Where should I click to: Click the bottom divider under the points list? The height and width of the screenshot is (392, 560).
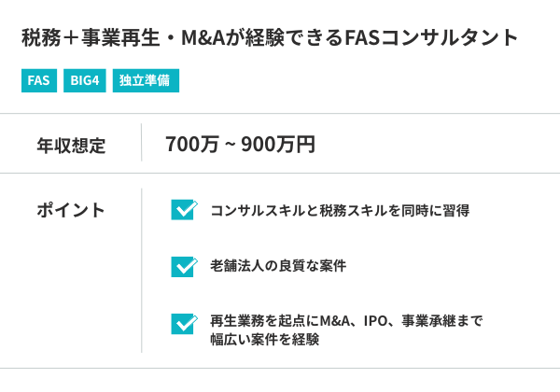[280, 369]
